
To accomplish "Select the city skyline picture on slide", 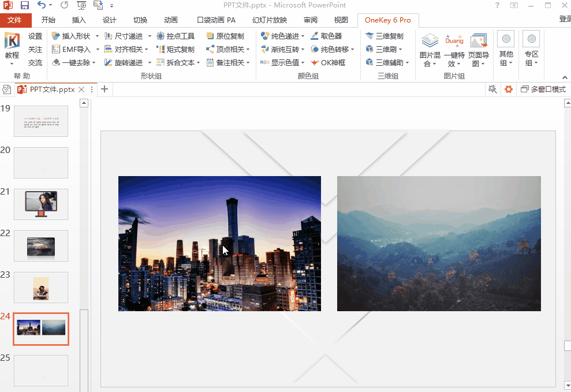I will 219,244.
